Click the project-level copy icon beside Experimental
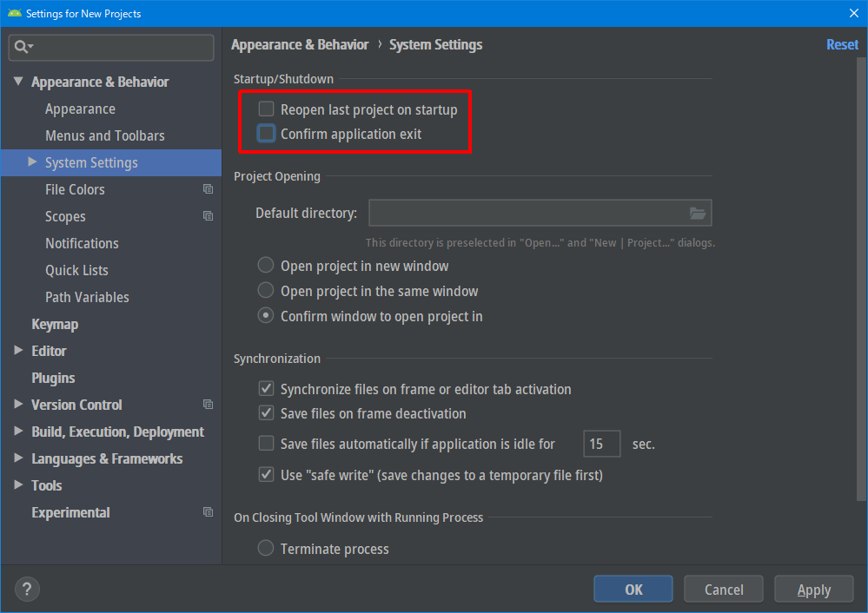 pos(209,511)
